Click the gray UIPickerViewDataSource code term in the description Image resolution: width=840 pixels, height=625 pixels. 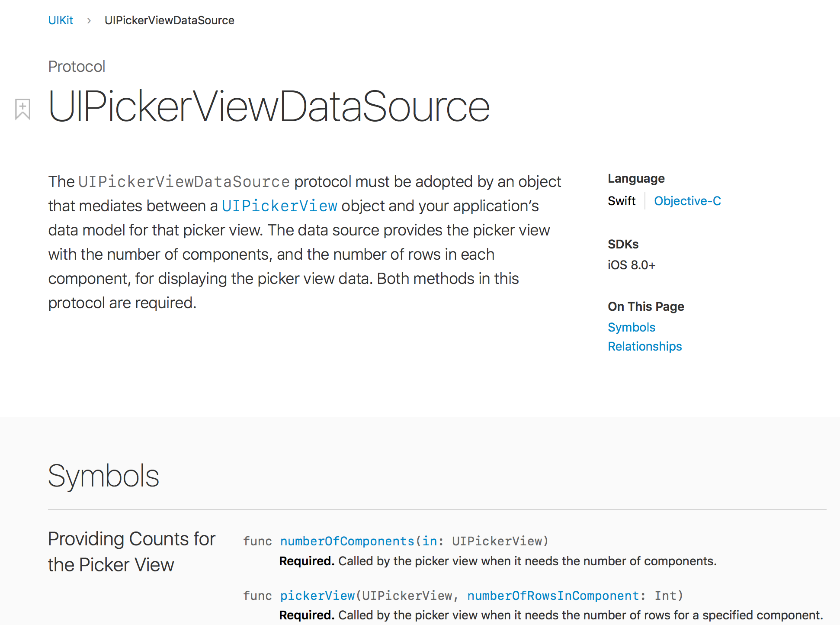[x=184, y=182]
